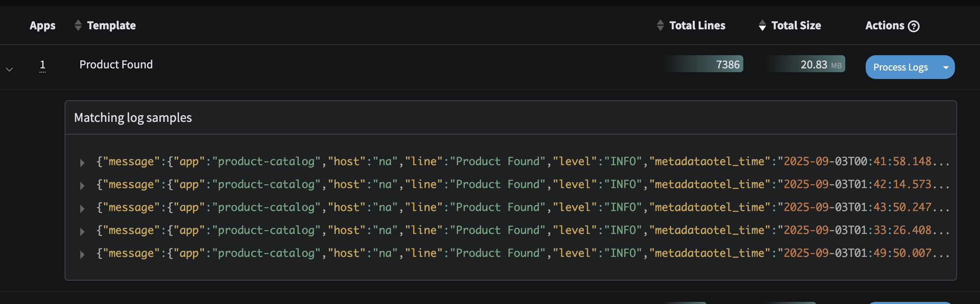Expand the log sample timestamped 01:42:14.573
This screenshot has height=304, width=980.
tap(82, 186)
